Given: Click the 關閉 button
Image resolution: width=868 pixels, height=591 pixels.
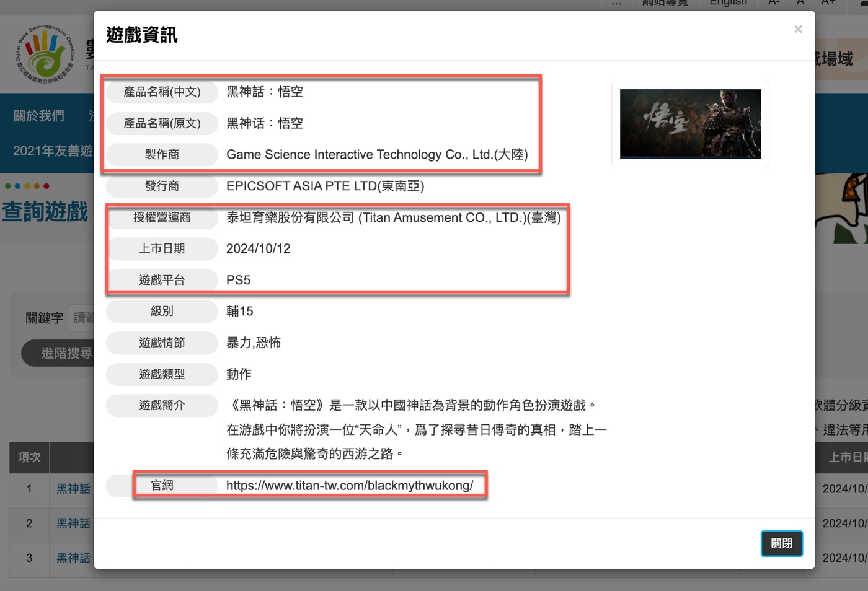Looking at the screenshot, I should [x=781, y=543].
